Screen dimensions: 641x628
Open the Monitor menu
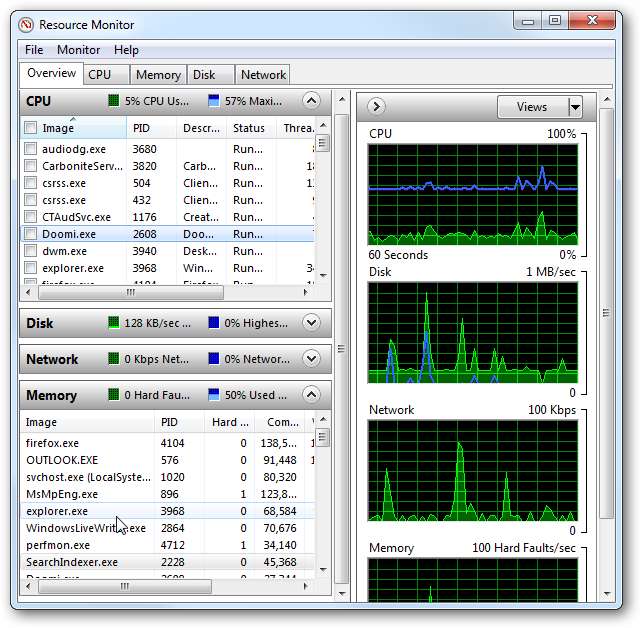(x=78, y=50)
